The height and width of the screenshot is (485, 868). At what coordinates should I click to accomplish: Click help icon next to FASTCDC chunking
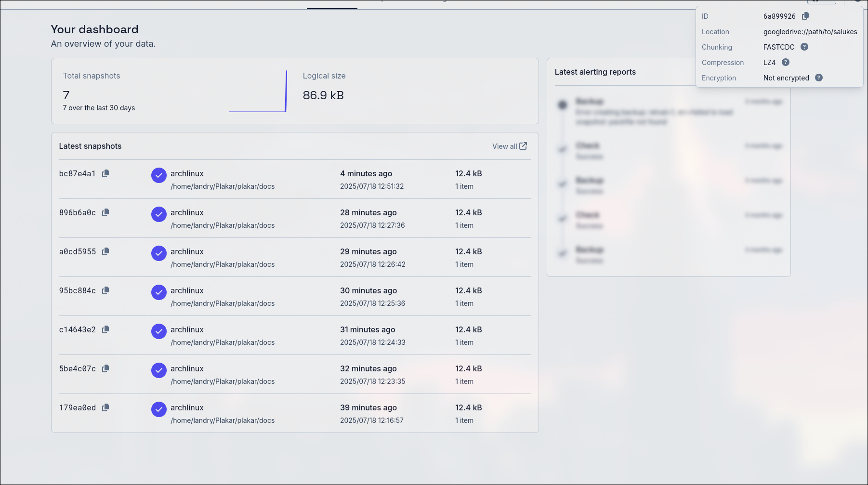(804, 47)
